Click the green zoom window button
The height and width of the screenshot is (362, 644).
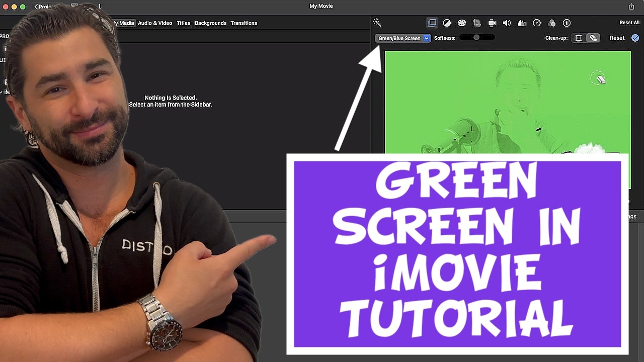pos(23,7)
